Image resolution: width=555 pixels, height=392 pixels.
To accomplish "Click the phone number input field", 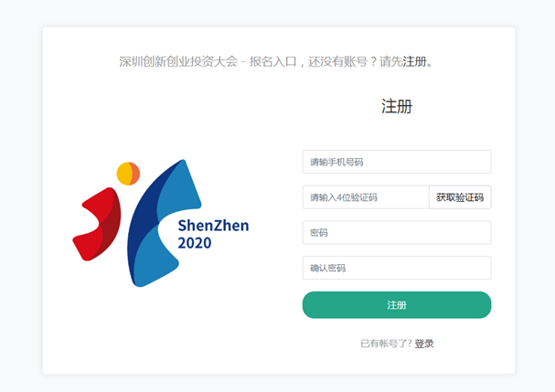I will 396,162.
